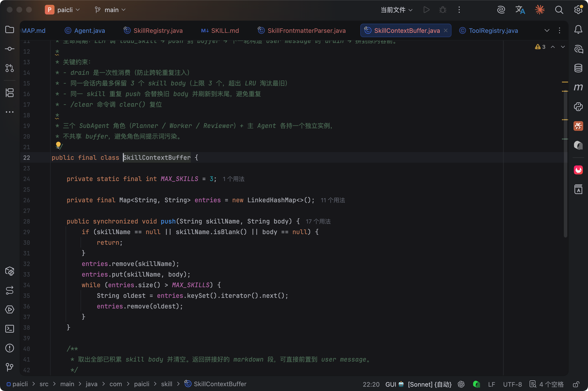This screenshot has width=588, height=391.
Task: Click the GUI status bar widget
Action: pos(395,384)
